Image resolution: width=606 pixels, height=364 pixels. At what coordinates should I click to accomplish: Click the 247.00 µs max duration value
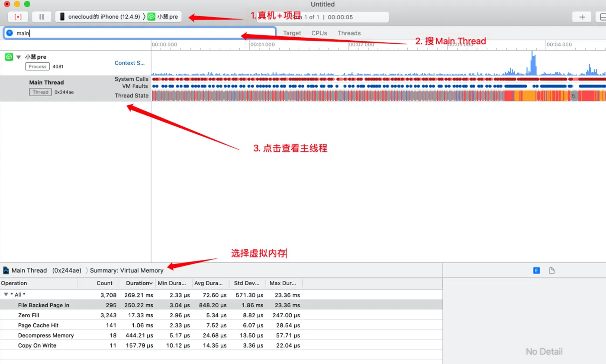coord(286,315)
